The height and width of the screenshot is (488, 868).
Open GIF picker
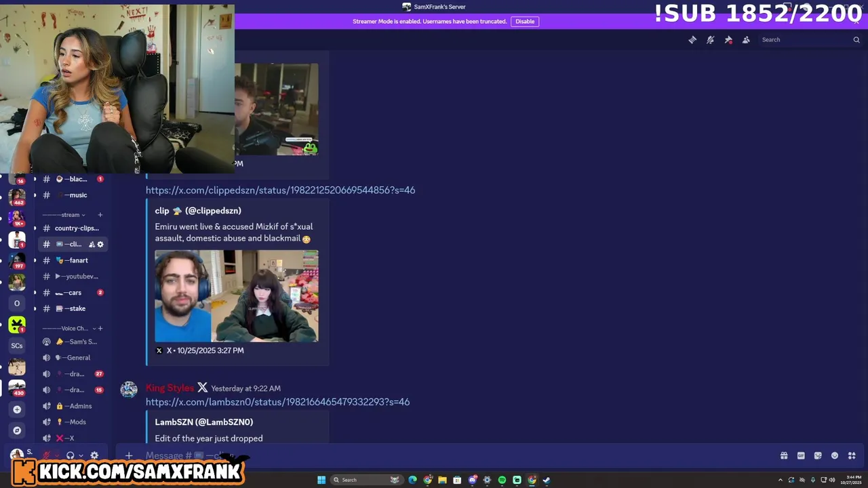801,455
